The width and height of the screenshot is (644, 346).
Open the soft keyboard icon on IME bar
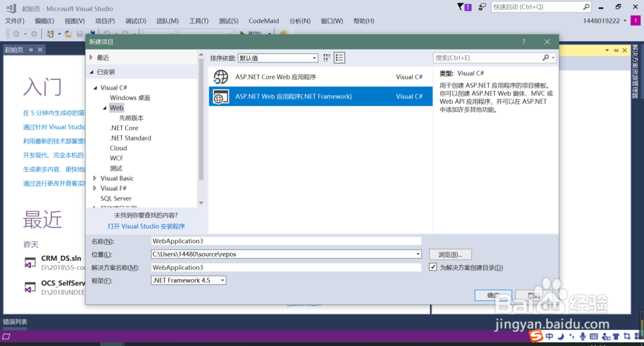point(594,336)
